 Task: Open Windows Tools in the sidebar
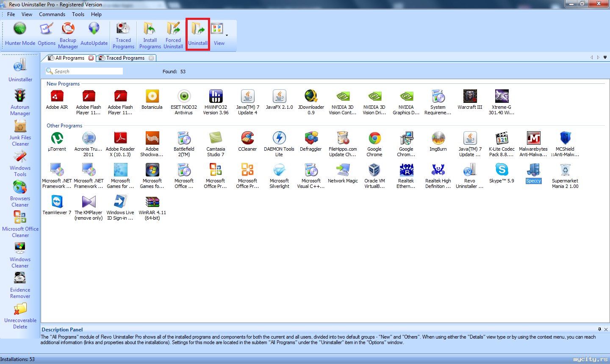pos(20,163)
